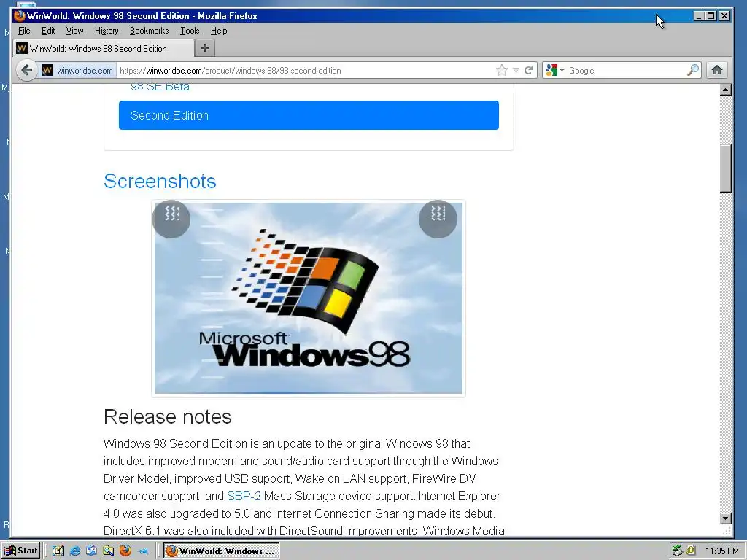
Task: Click the Firefox icon in the title bar
Action: coord(20,16)
